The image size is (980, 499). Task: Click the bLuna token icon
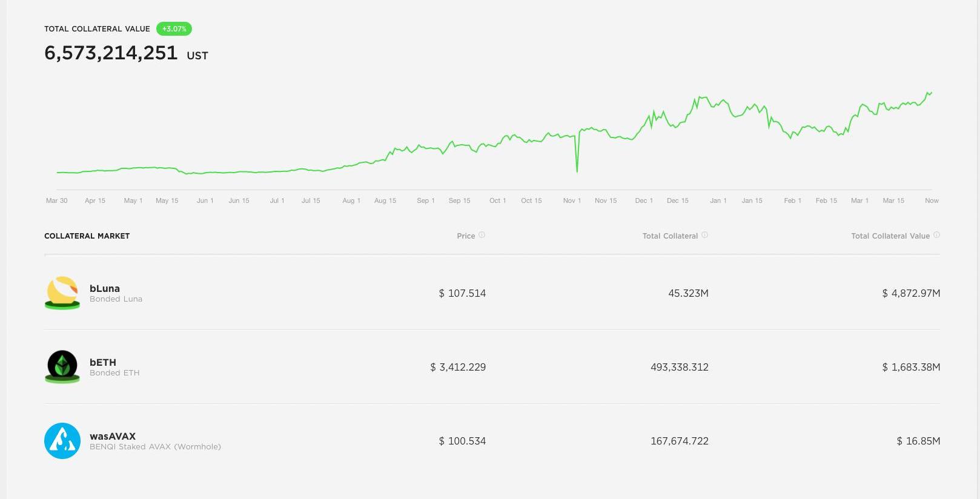62,292
